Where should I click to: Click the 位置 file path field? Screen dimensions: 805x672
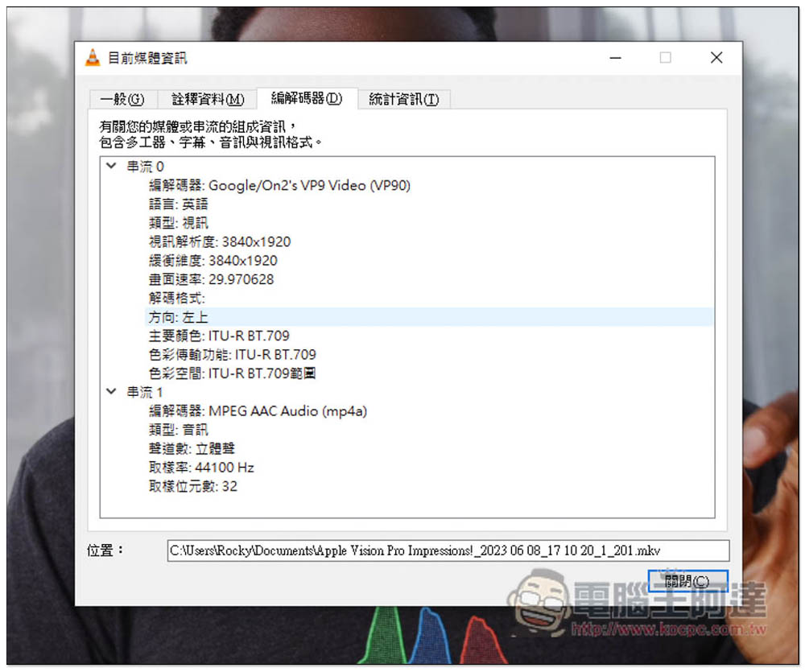pyautogui.click(x=448, y=550)
